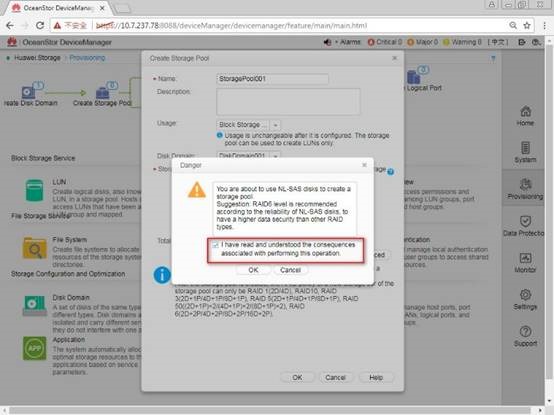Check the read and understood consequences box
The width and height of the screenshot is (554, 415).
[215, 245]
